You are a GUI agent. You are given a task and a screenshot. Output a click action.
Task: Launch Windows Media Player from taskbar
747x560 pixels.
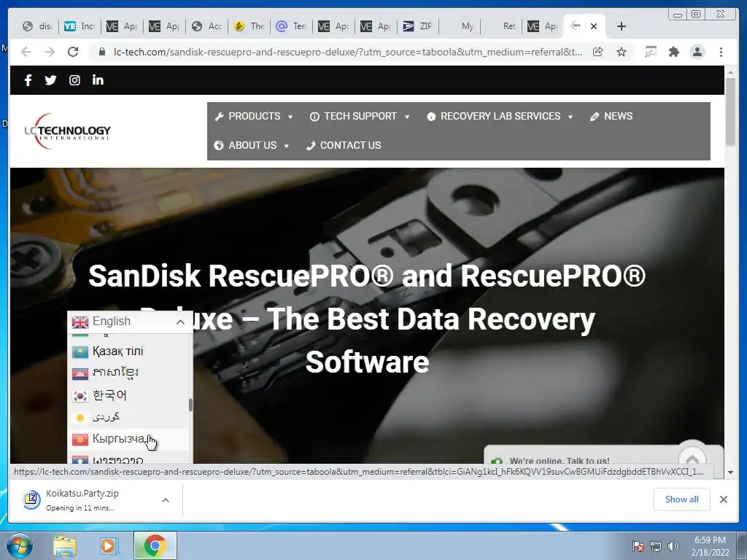pos(108,545)
